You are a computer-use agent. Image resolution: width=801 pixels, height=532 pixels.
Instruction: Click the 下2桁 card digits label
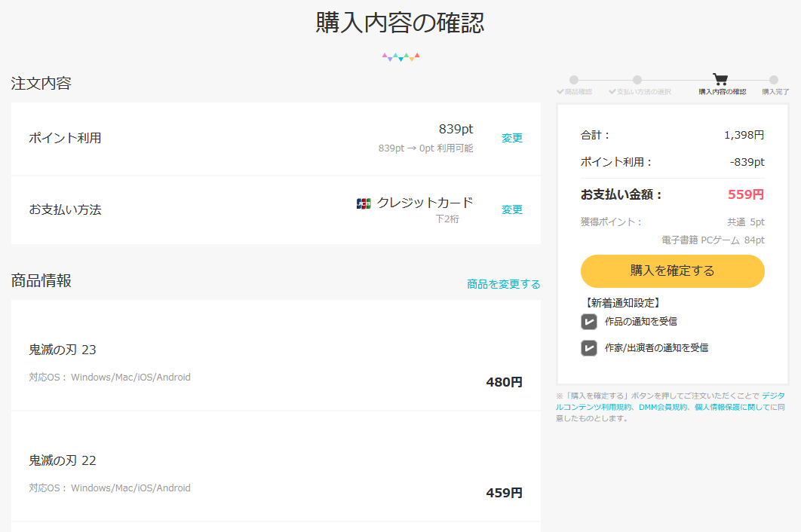coord(447,219)
